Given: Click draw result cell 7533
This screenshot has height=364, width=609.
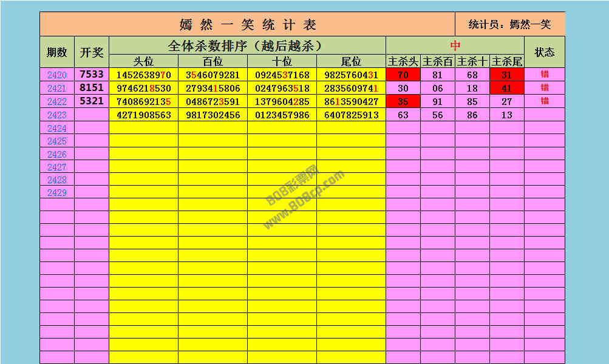Looking at the screenshot, I should click(x=92, y=75).
